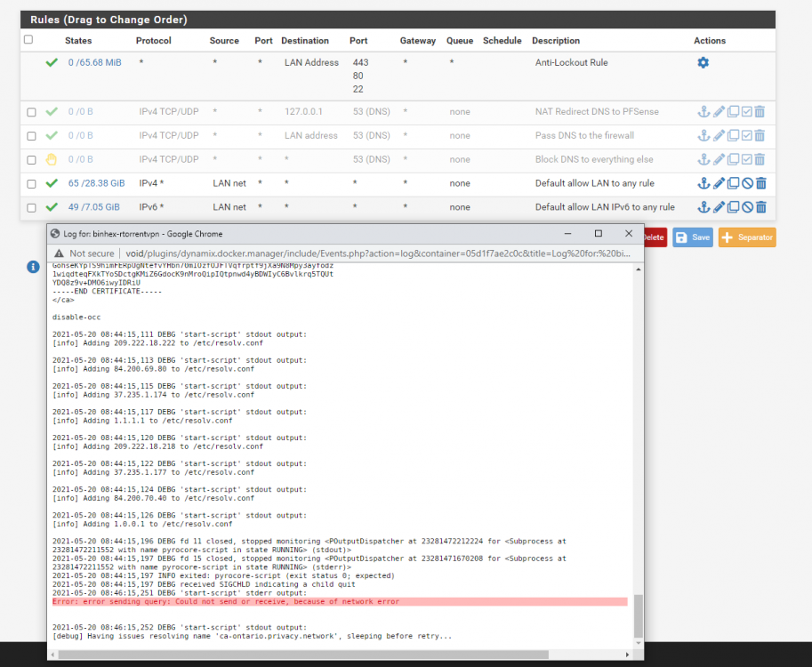Delete the Block DNS to everything else rule
812x667 pixels.
click(760, 159)
